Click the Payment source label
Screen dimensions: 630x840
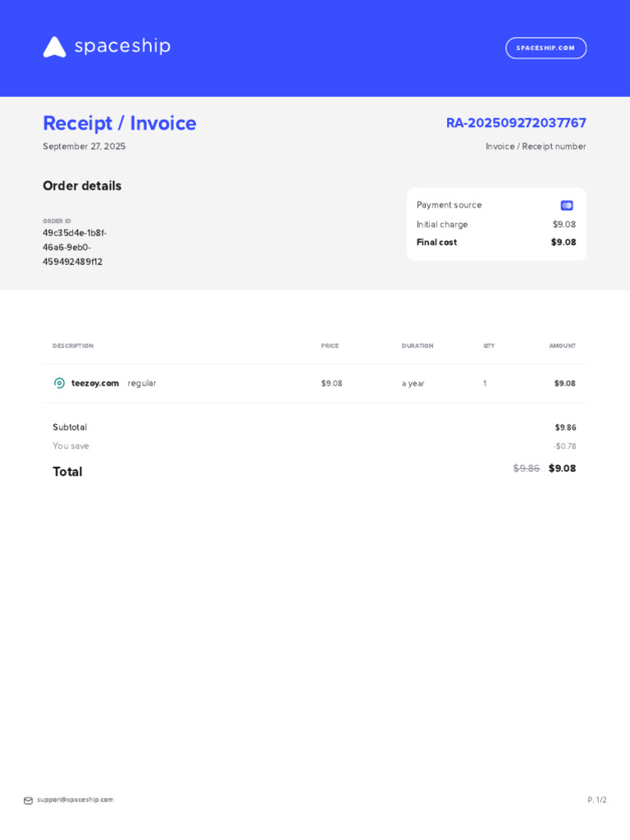(449, 205)
